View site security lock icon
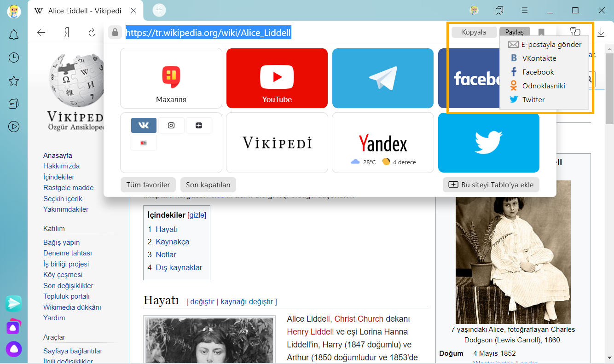Image resolution: width=614 pixels, height=364 pixels. tap(115, 32)
